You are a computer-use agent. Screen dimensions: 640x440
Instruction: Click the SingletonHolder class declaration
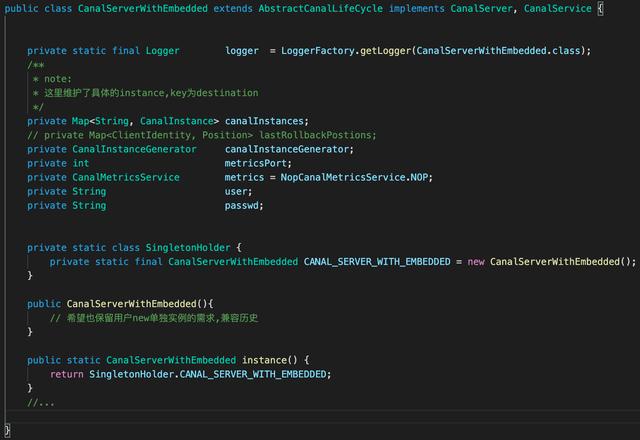pos(134,248)
